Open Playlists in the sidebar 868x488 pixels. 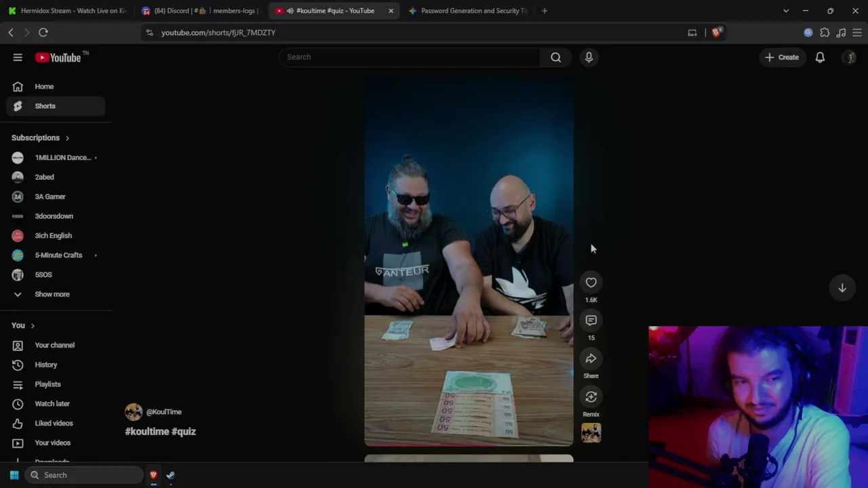coord(56,384)
